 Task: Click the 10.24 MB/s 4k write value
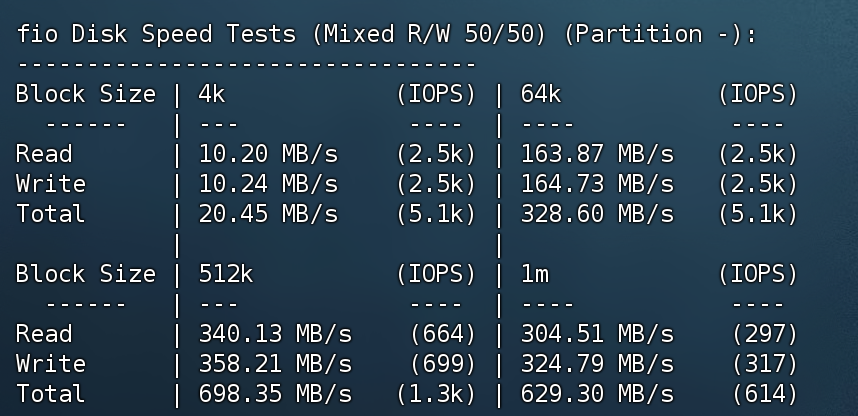tap(268, 184)
